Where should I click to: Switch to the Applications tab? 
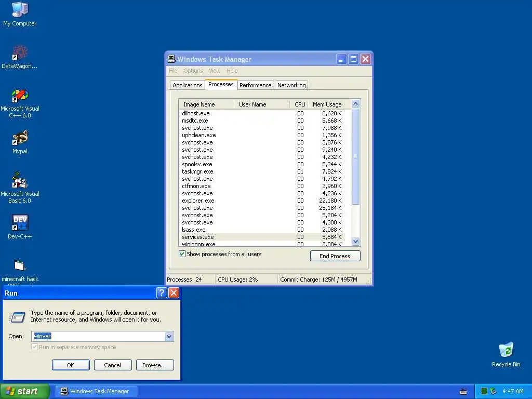tap(187, 85)
